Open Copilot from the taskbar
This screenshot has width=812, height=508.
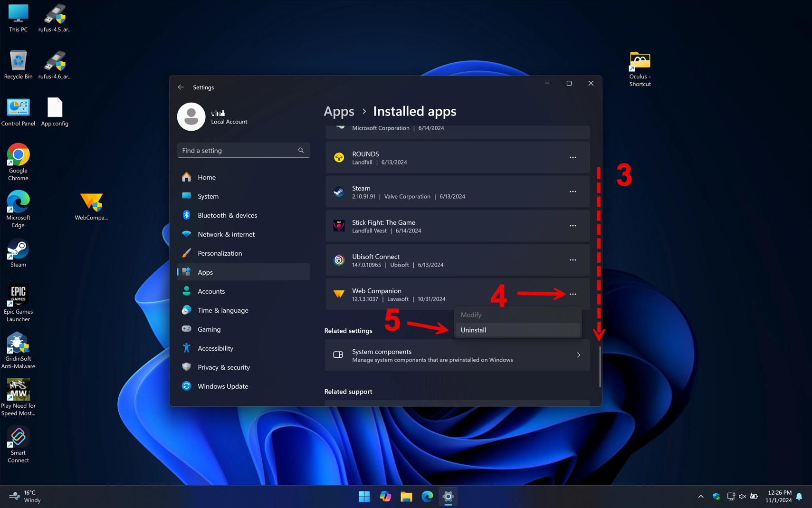pyautogui.click(x=384, y=496)
